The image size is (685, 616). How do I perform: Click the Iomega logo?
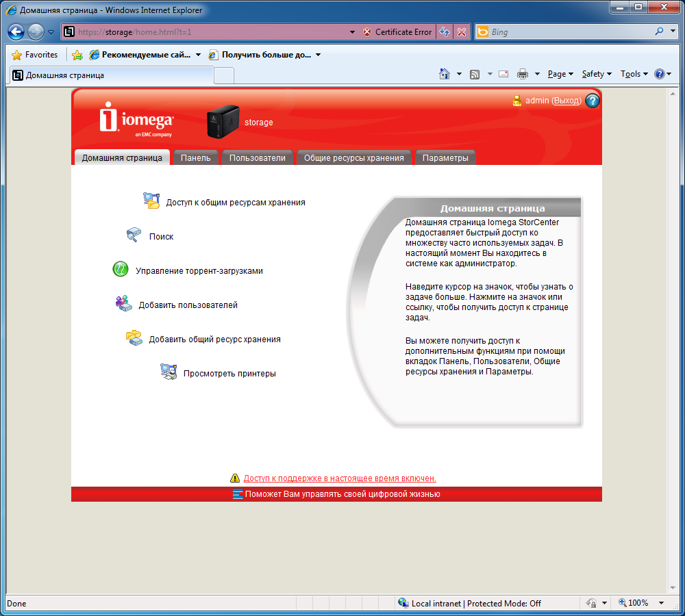(136, 119)
